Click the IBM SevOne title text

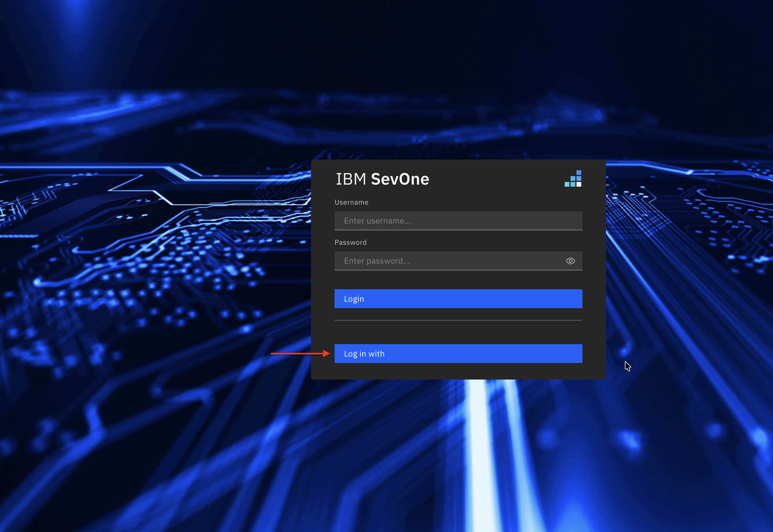(x=382, y=179)
